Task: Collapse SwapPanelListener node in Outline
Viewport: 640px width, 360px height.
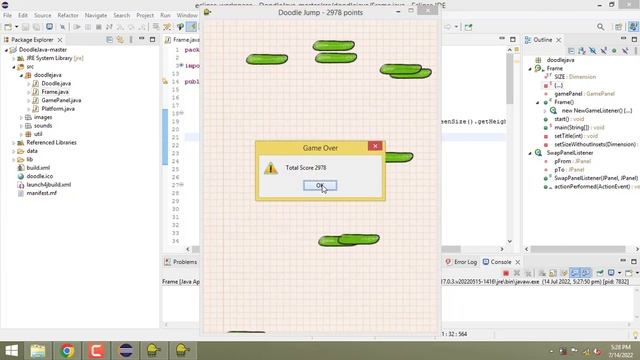Action: (x=530, y=153)
